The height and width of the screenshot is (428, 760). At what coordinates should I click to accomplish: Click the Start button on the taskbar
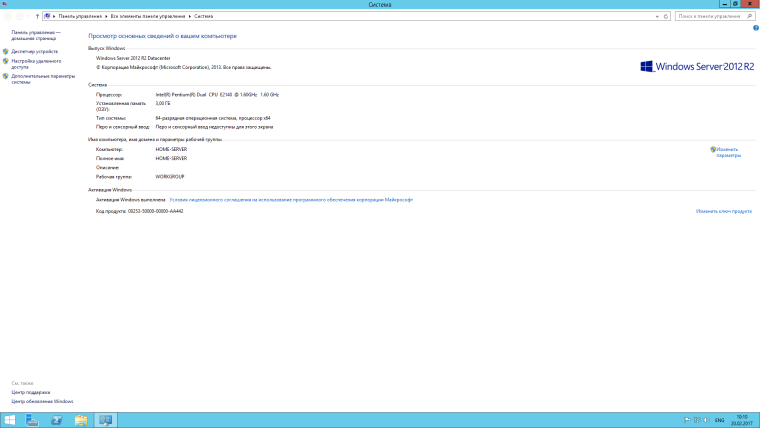(x=10, y=419)
